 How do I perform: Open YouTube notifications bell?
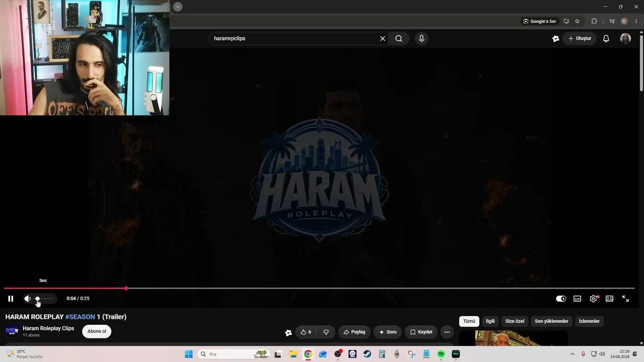[x=606, y=39]
